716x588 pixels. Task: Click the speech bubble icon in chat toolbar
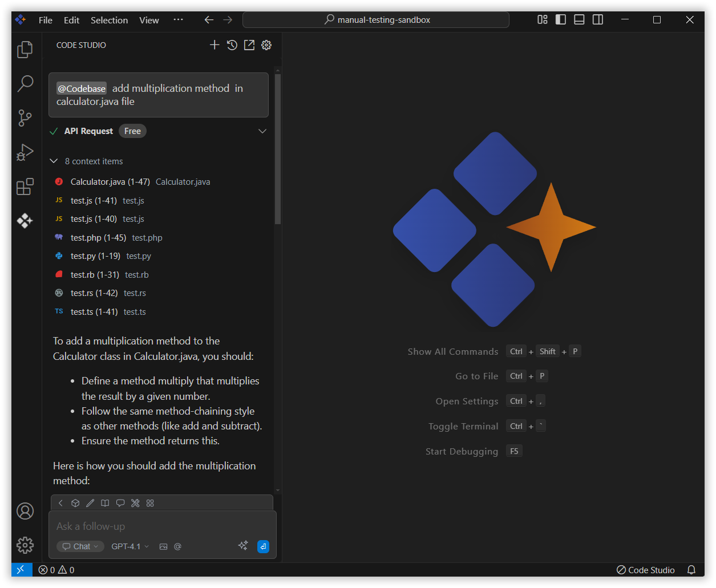[120, 503]
